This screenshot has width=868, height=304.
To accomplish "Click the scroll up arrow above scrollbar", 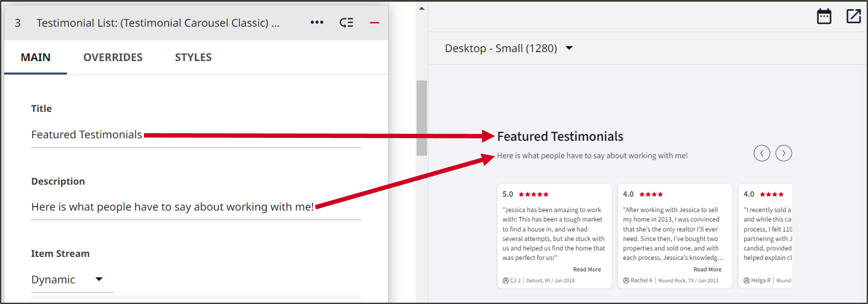I will tap(421, 8).
